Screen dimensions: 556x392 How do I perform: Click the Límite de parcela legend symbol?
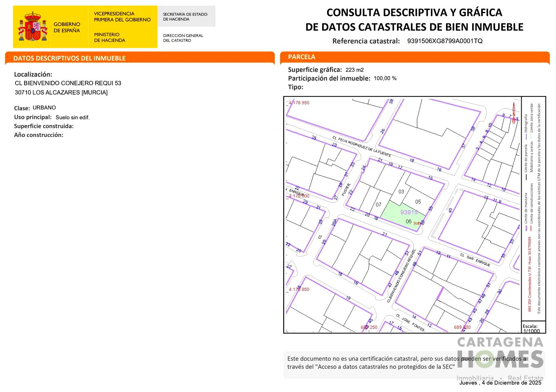pyautogui.click(x=526, y=177)
